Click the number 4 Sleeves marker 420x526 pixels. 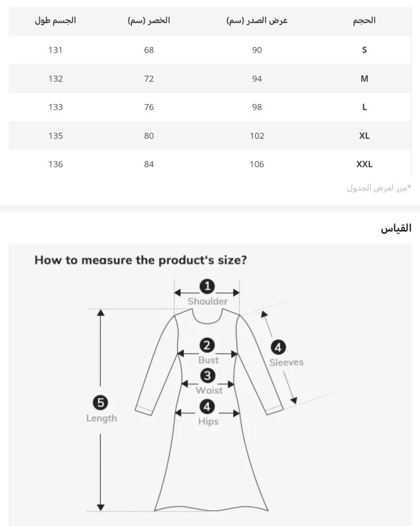coord(278,347)
